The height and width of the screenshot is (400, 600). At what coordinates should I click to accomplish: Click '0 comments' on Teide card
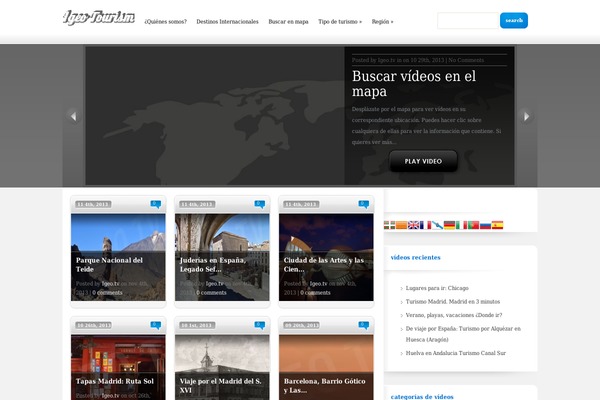pos(108,292)
